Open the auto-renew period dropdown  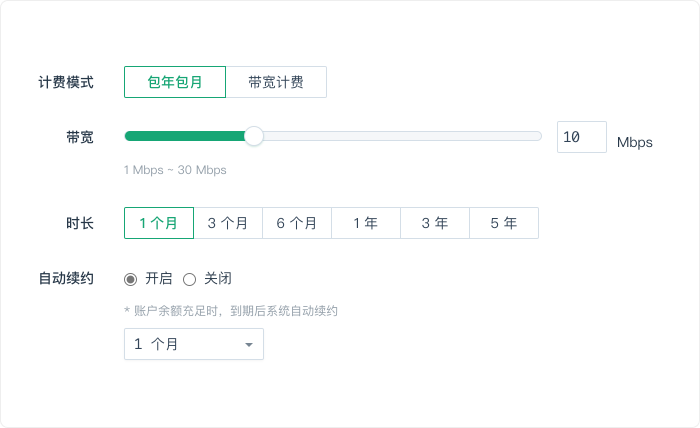[x=194, y=344]
